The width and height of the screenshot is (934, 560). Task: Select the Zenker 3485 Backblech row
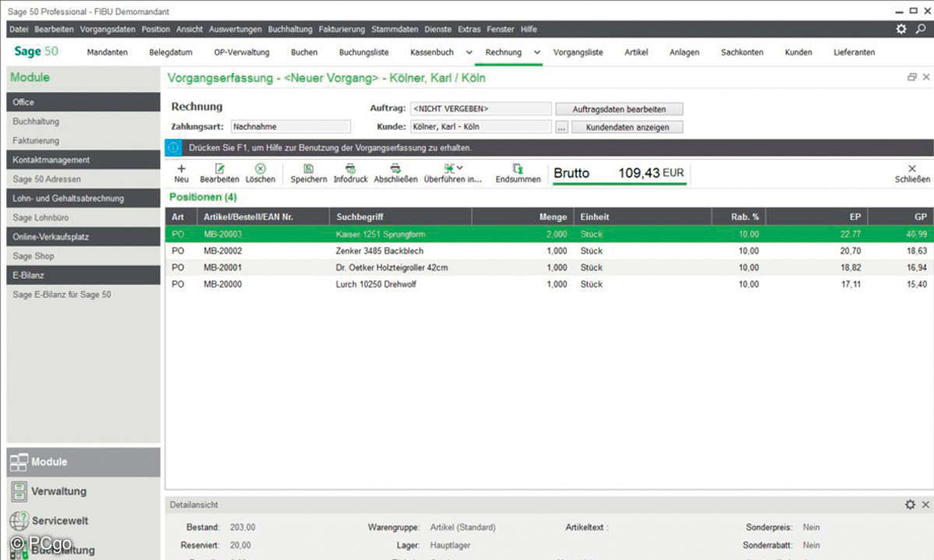(x=550, y=250)
